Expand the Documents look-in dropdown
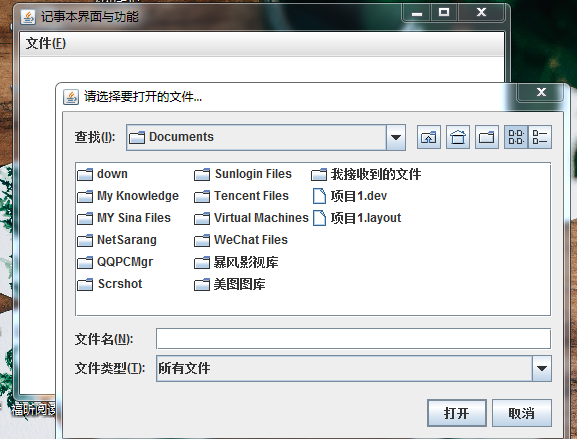The image size is (577, 439). [396, 138]
